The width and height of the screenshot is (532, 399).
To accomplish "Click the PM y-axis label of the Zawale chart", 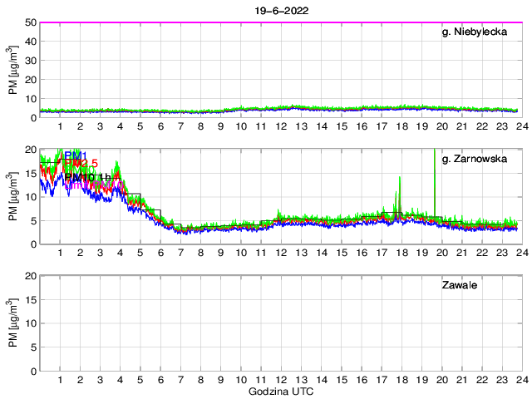I will click(x=13, y=323).
